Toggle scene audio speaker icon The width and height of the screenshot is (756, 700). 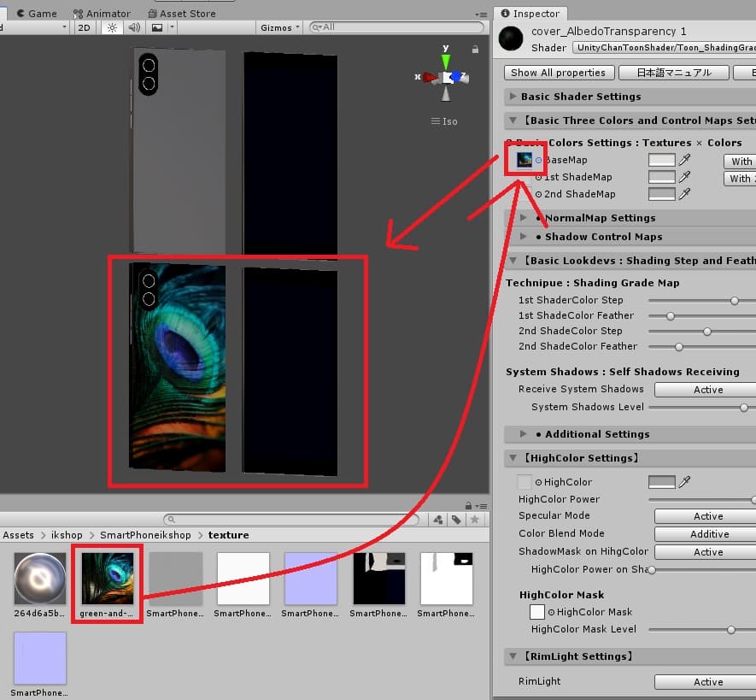coord(133,27)
